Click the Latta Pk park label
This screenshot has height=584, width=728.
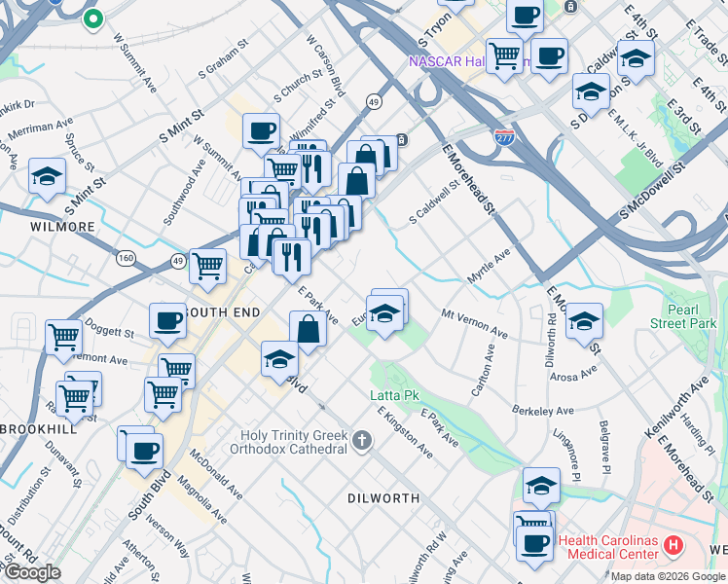tap(394, 395)
